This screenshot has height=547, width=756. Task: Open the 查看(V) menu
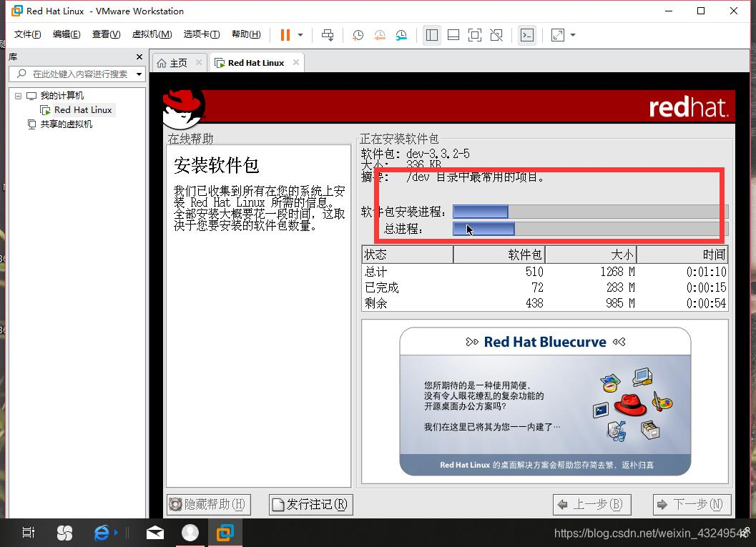pyautogui.click(x=106, y=34)
